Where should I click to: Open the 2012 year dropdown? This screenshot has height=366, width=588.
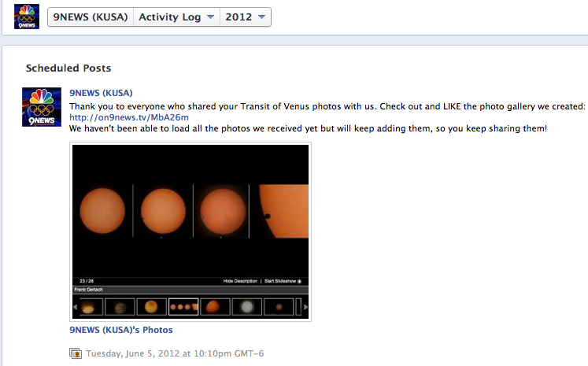point(246,17)
